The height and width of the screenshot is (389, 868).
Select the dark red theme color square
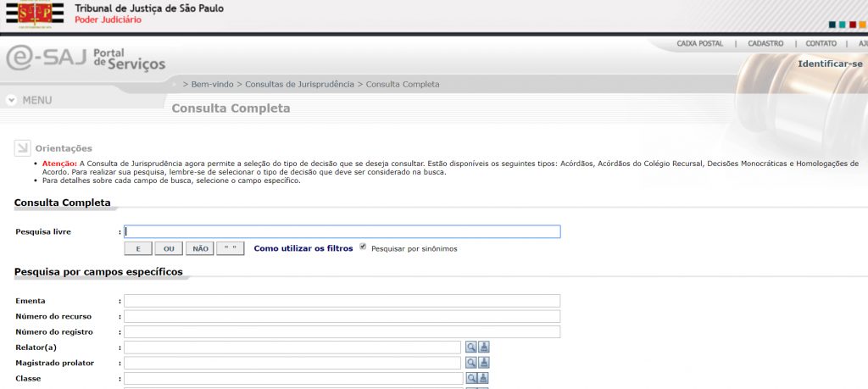pos(853,25)
